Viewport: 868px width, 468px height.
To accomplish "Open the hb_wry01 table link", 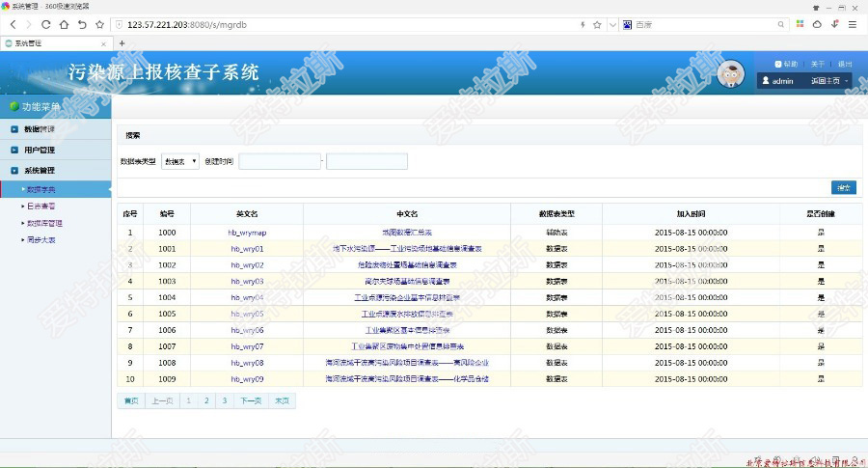I will 247,249.
